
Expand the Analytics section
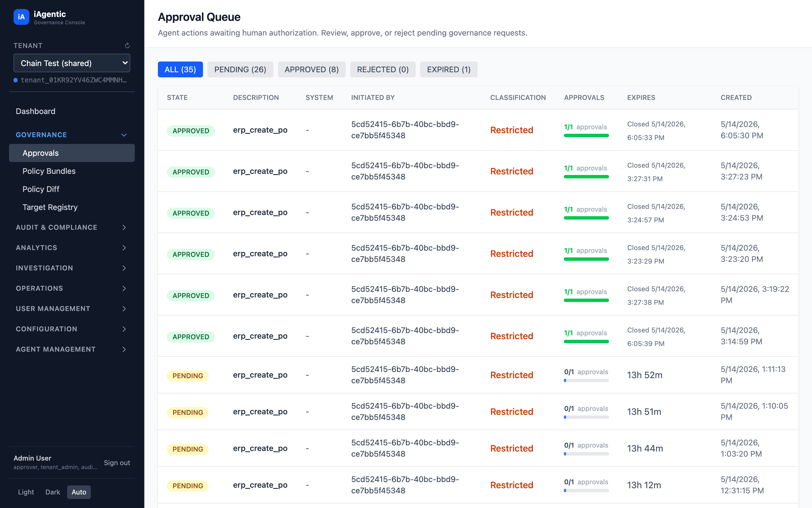tap(72, 248)
